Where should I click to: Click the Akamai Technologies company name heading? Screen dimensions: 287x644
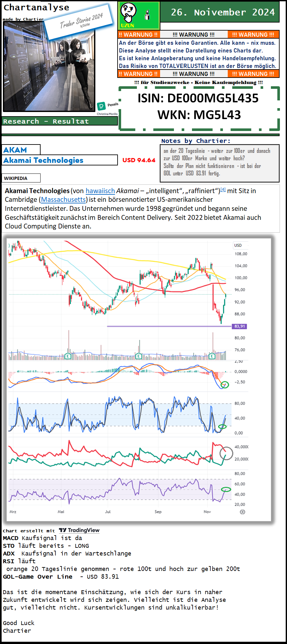(x=43, y=160)
